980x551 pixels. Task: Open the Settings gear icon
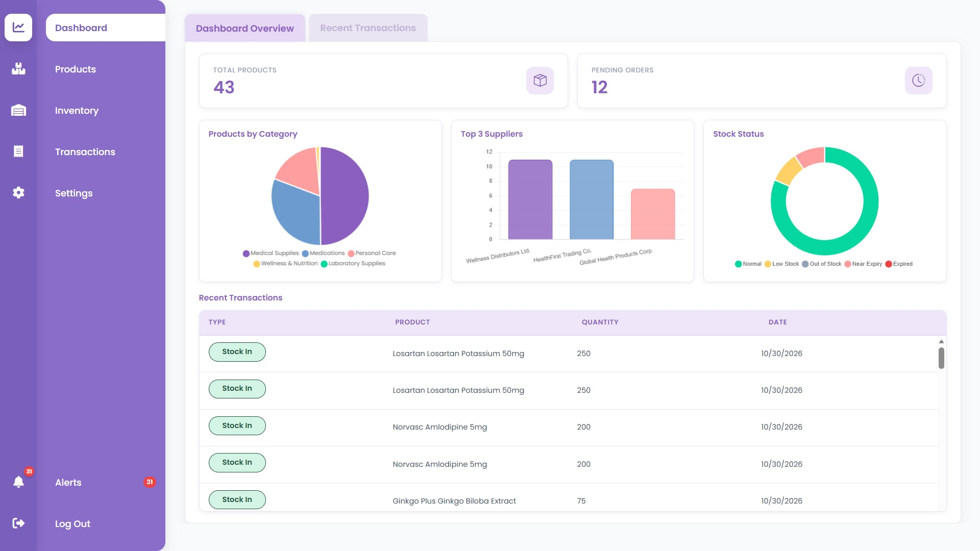(18, 193)
